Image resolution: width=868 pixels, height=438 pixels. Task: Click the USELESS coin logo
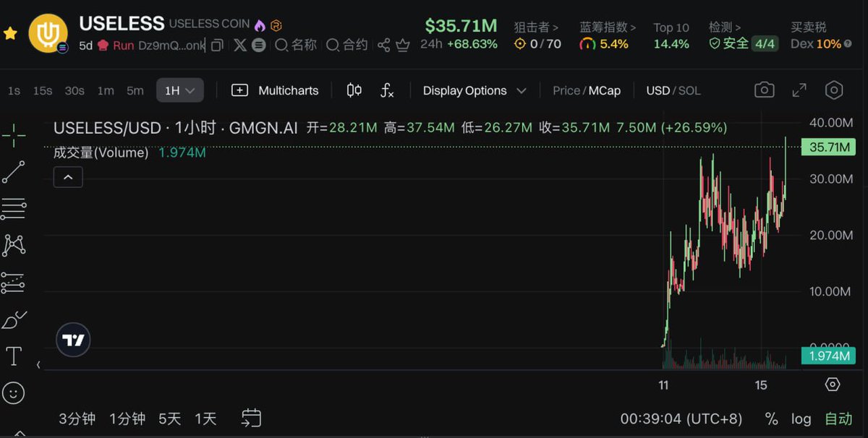pos(48,33)
